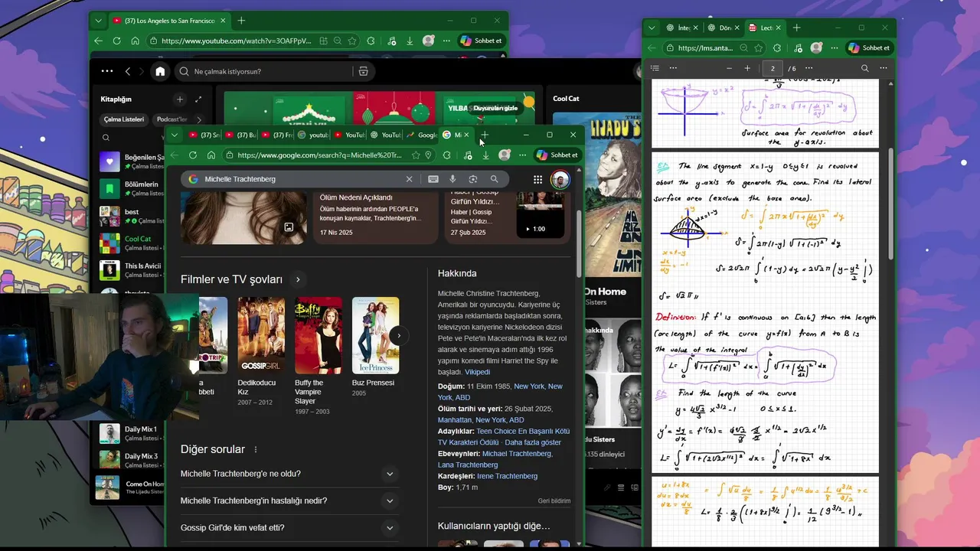Open Google Lens image search

[x=473, y=179]
